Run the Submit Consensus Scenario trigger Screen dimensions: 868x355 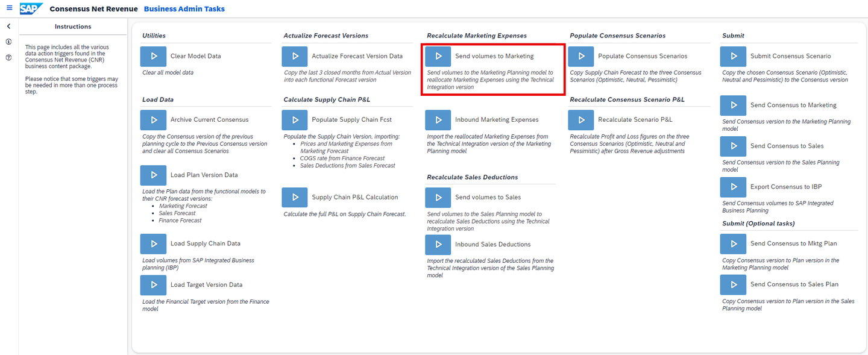734,56
